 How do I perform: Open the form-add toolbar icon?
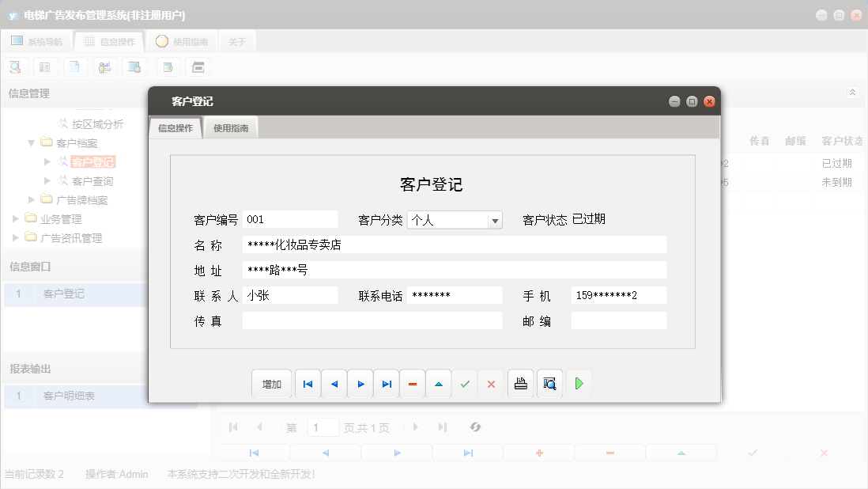pos(168,66)
